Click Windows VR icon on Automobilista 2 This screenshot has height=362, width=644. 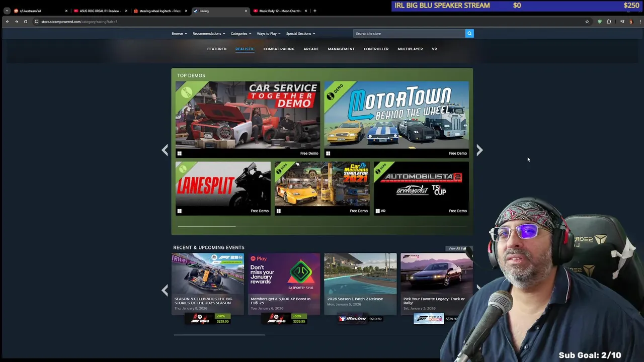click(380, 211)
